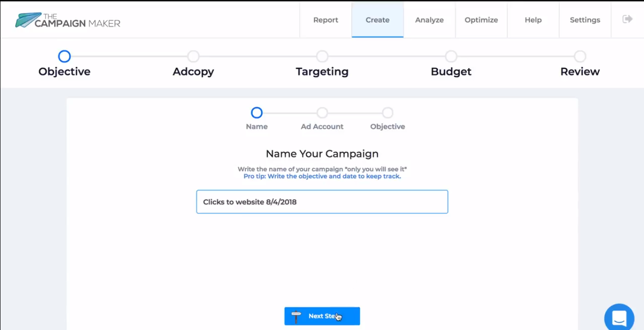Click the hammer icon on Next Step
The width and height of the screenshot is (644, 330).
point(296,316)
